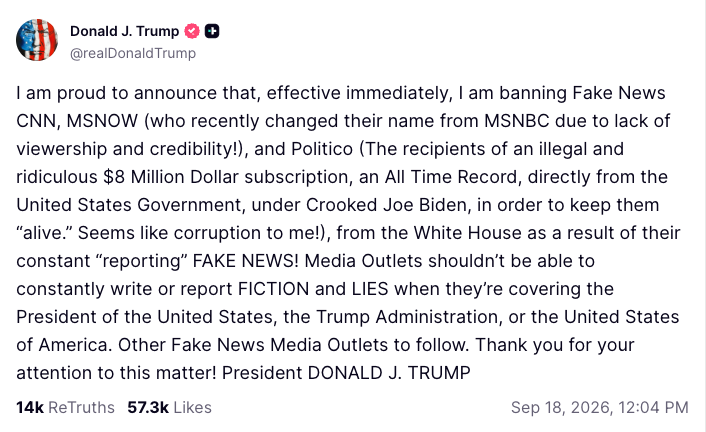Open the @realDonaldTrump handle link
This screenshot has width=706, height=432.
(133, 53)
